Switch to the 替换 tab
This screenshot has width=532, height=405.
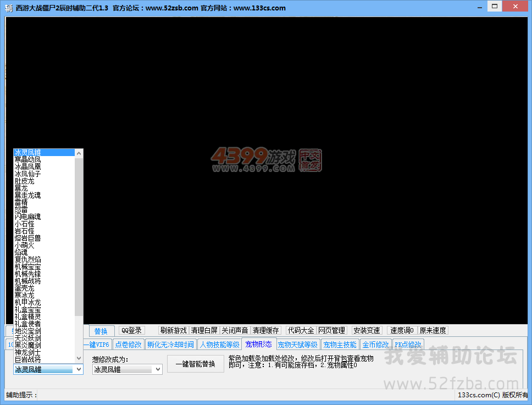coord(101,331)
